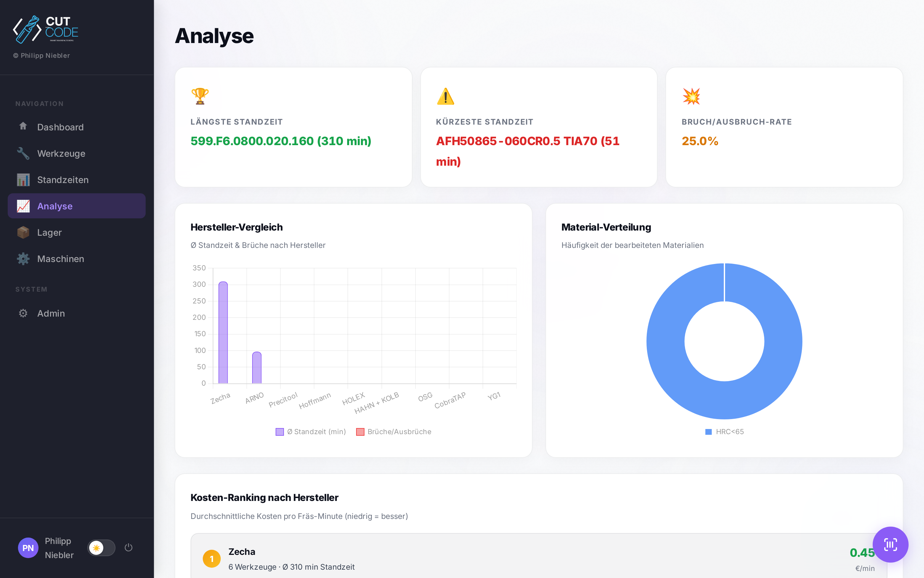
Task: Open the Dashboard page
Action: tap(76, 127)
